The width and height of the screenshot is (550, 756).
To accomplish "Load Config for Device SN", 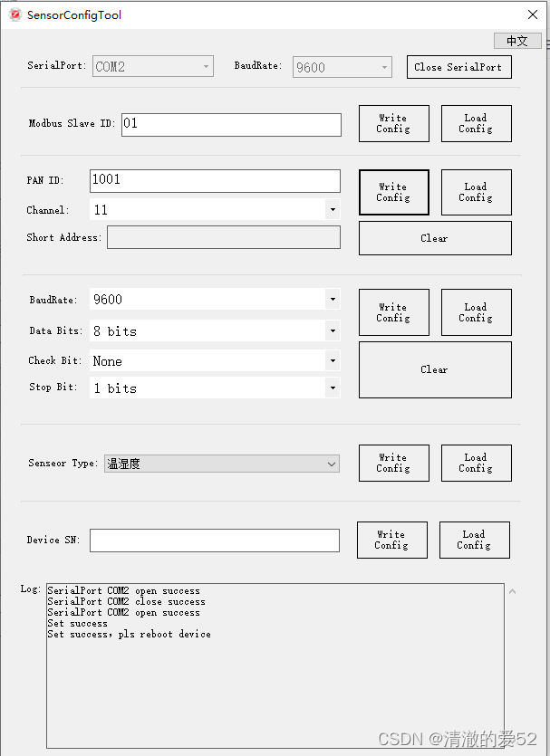I will coord(475,540).
